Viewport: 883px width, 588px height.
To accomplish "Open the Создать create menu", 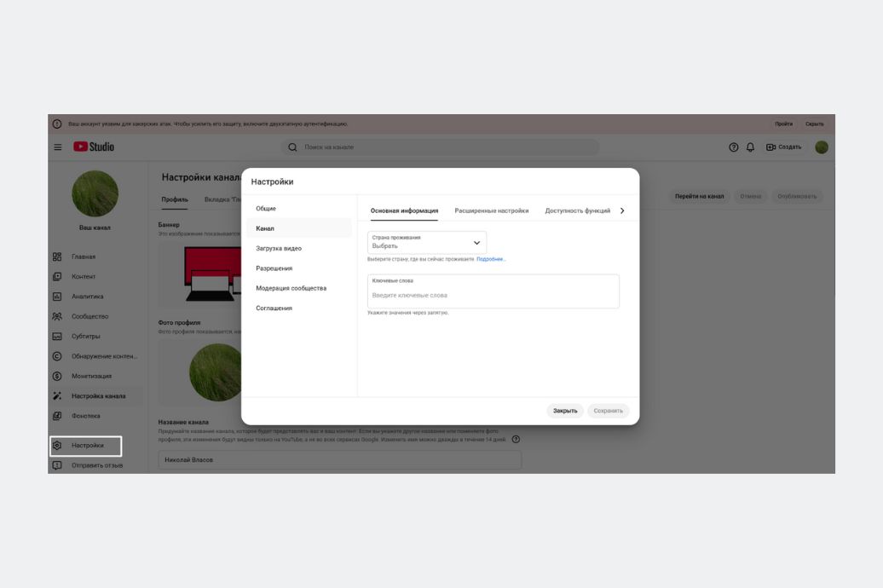I will 783,147.
